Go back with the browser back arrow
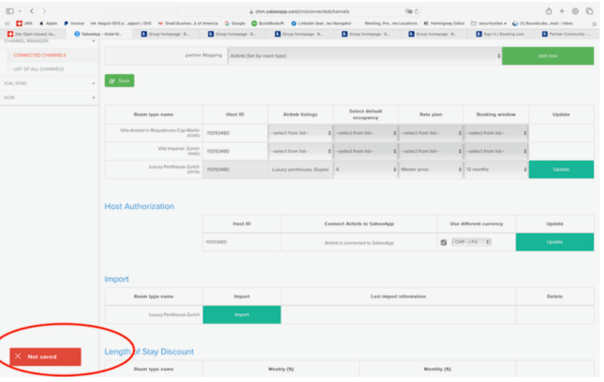 [32, 11]
